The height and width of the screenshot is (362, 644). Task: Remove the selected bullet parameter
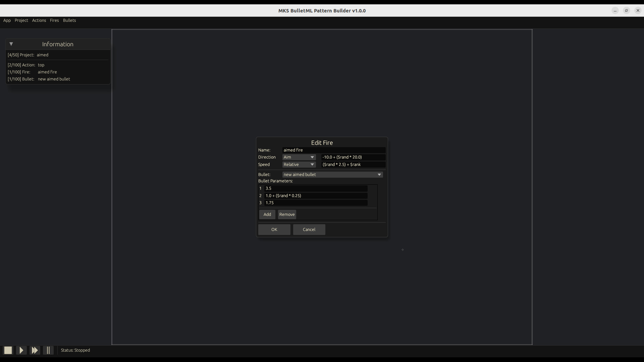(x=287, y=214)
